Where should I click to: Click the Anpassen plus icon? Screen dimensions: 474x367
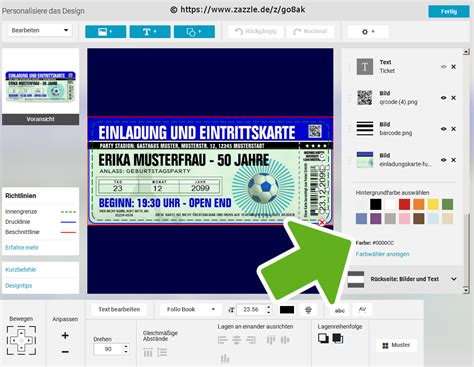pyautogui.click(x=65, y=335)
